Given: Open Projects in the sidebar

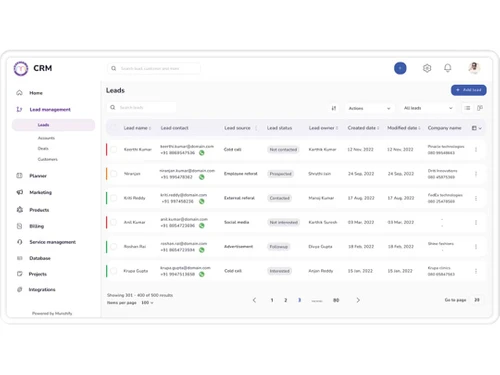Looking at the screenshot, I should point(37,274).
